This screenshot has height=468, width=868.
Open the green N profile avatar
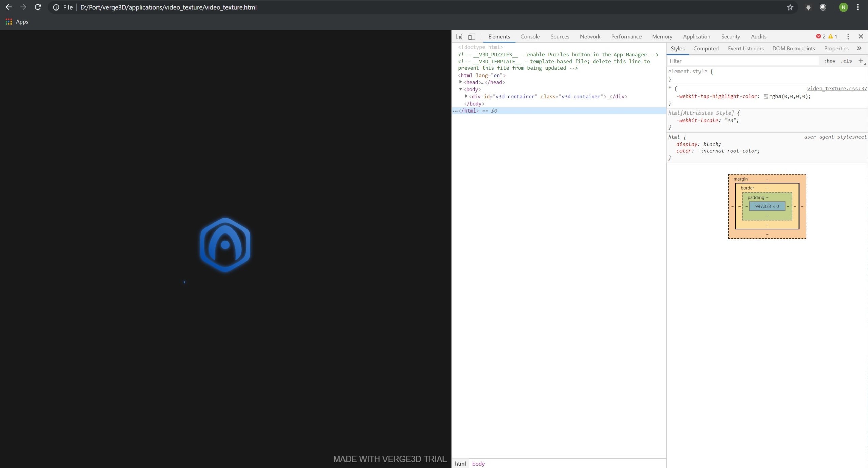coord(843,7)
